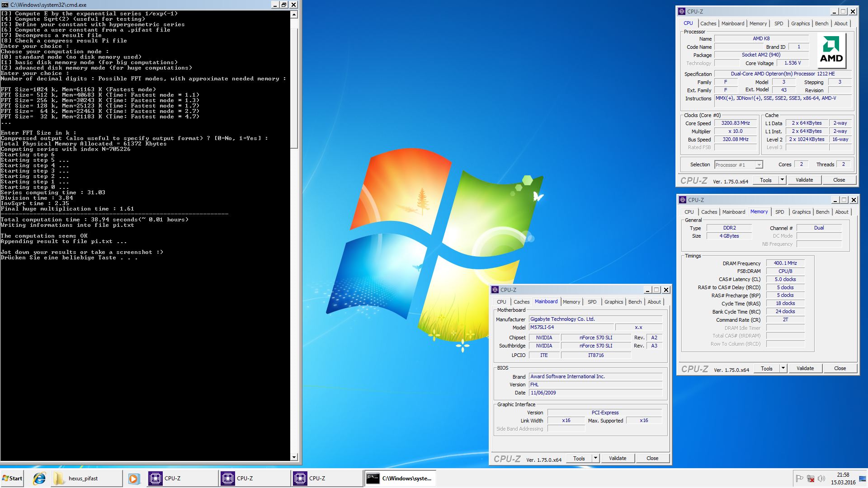Click cmd window scrollbar up arrow

tap(294, 14)
